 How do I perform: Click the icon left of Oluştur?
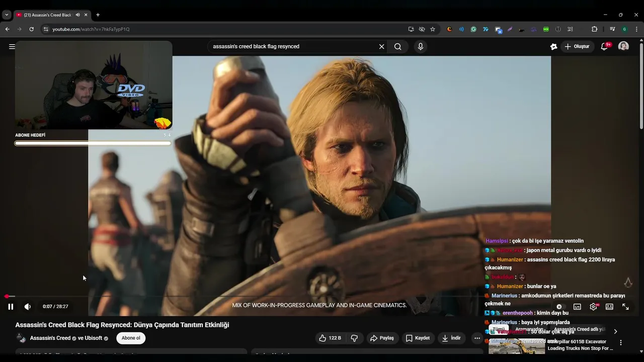point(553,46)
